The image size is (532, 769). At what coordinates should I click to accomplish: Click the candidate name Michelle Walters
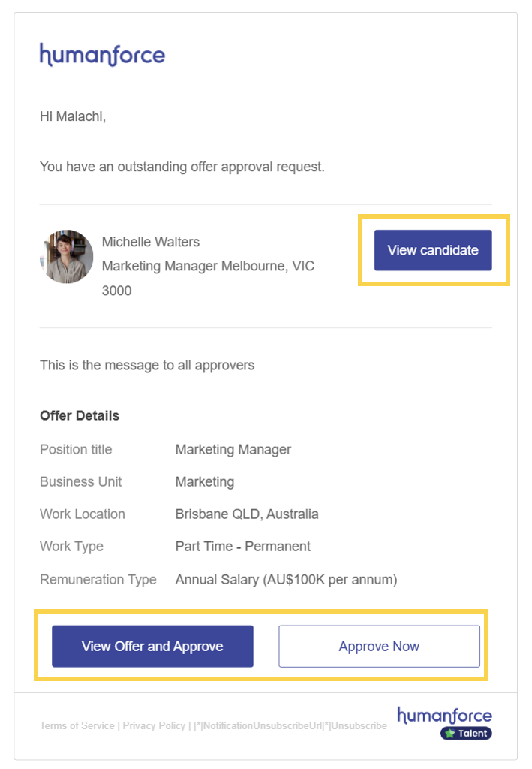[x=151, y=242]
